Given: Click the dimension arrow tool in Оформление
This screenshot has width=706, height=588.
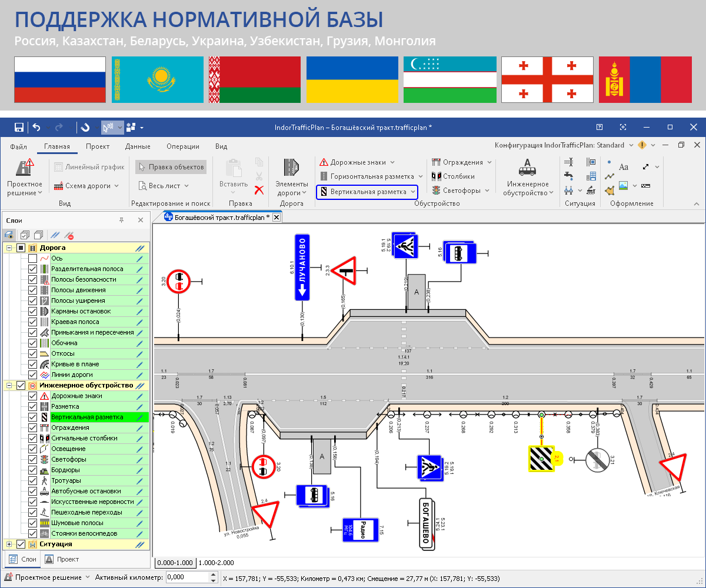Looking at the screenshot, I should (x=647, y=167).
